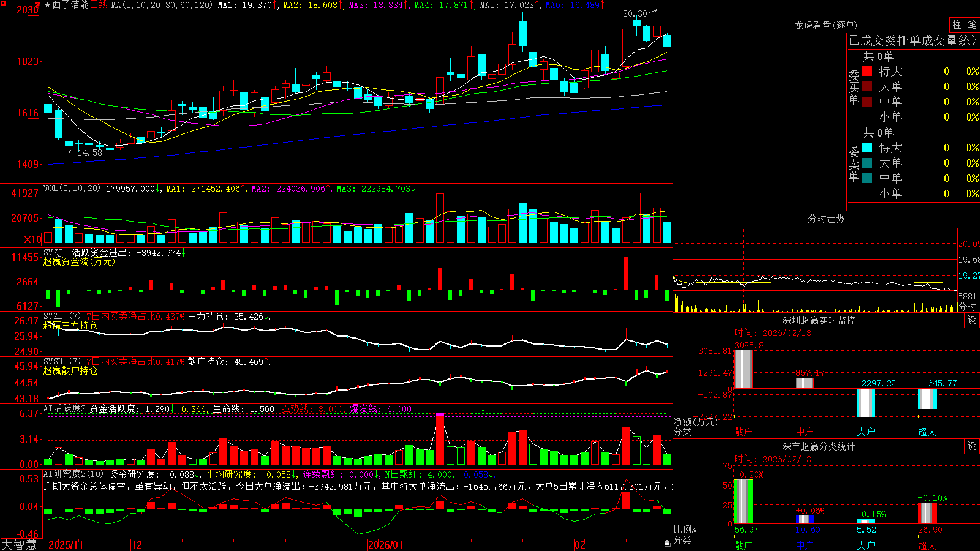Click the 西子洁能 stock name label
This screenshot has width=980, height=551.
point(70,5)
